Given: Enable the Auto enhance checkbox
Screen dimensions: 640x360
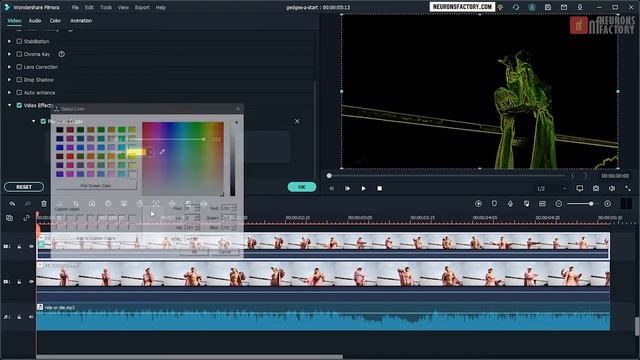Looking at the screenshot, I should [x=19, y=92].
